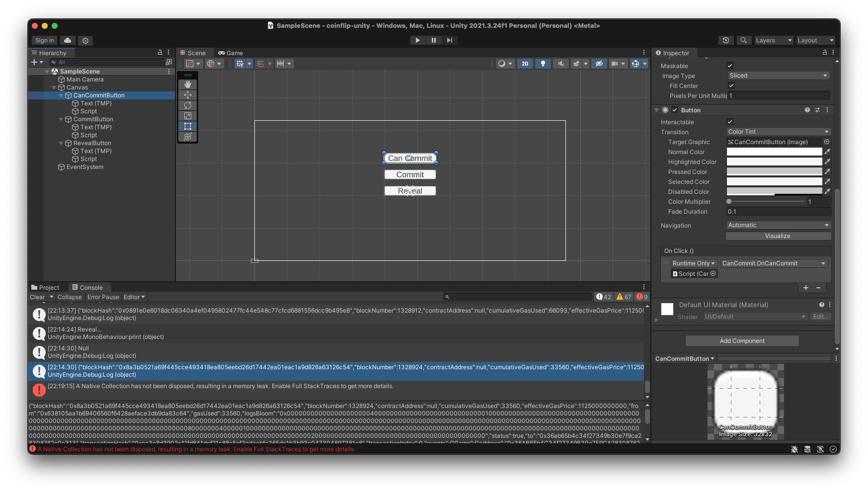
Task: Select the Console tab
Action: tap(87, 287)
